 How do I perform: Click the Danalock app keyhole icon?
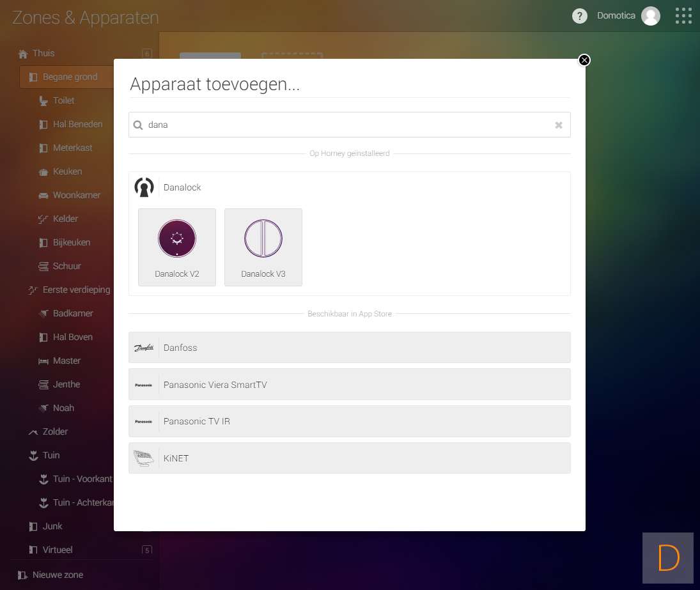tap(144, 187)
